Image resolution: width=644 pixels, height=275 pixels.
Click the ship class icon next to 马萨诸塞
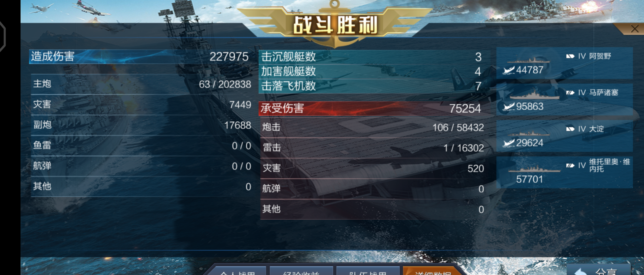(570, 93)
